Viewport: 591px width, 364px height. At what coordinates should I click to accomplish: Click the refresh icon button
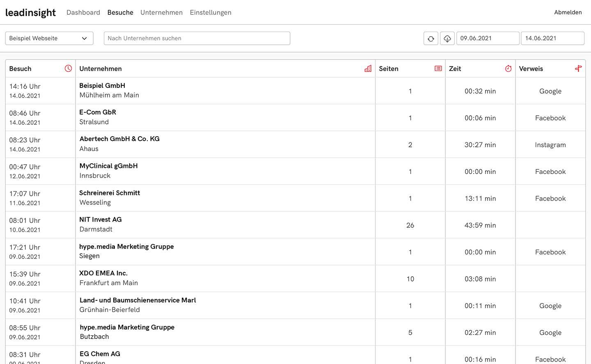click(x=431, y=38)
